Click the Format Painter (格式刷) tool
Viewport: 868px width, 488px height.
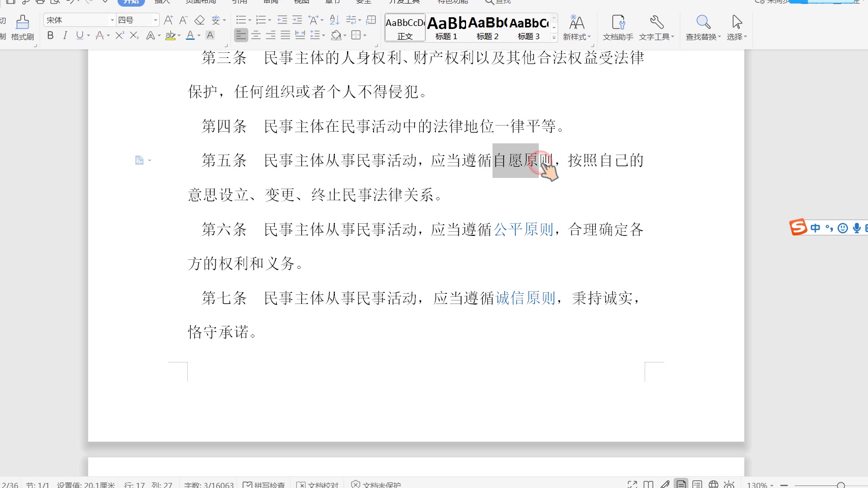[x=22, y=27]
